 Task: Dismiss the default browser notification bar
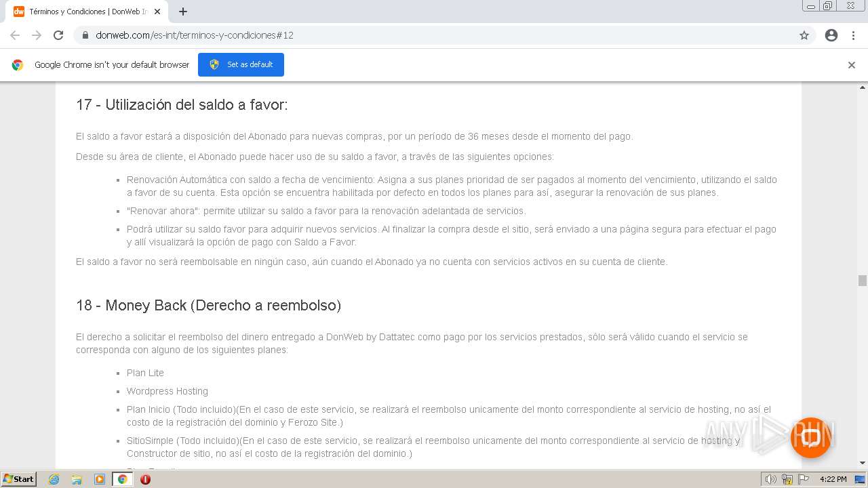(852, 65)
